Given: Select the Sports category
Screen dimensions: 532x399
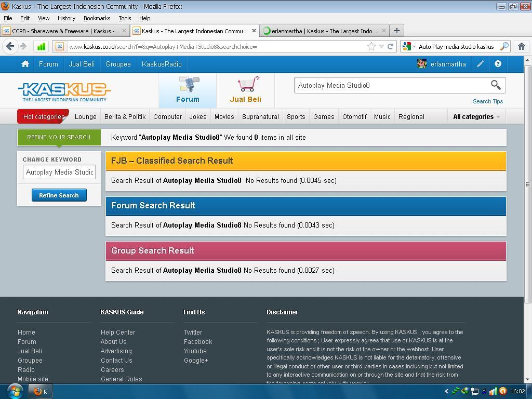Looking at the screenshot, I should coord(296,117).
